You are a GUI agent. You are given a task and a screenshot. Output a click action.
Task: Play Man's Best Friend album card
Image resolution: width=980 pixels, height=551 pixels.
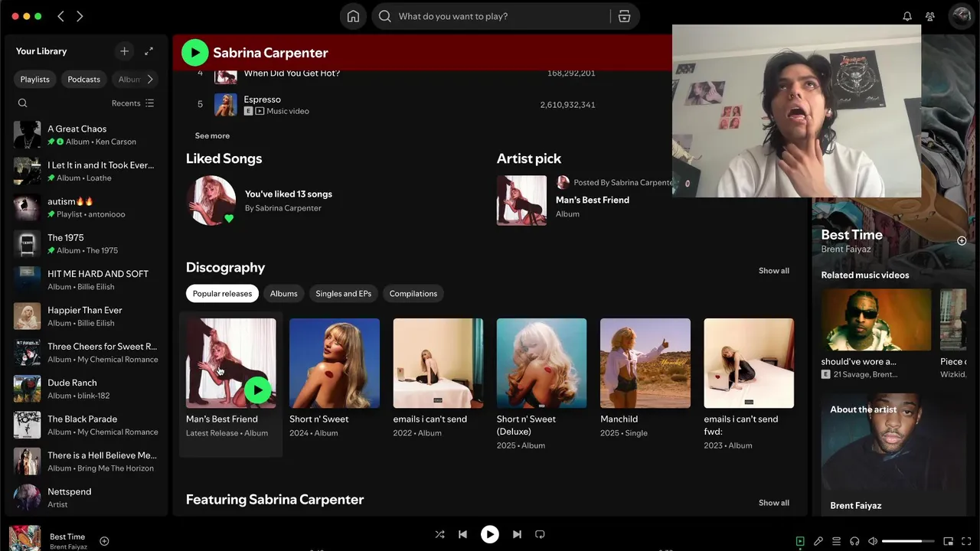click(257, 390)
